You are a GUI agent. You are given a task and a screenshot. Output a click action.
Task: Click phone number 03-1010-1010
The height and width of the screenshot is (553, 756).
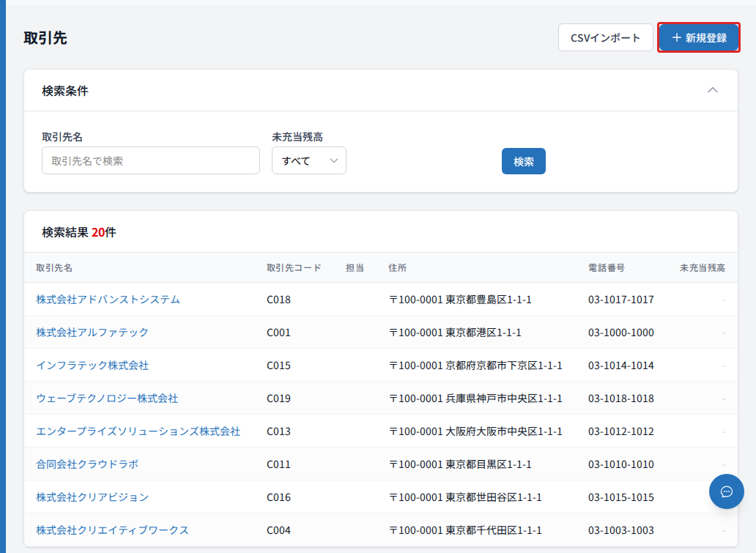coord(621,464)
